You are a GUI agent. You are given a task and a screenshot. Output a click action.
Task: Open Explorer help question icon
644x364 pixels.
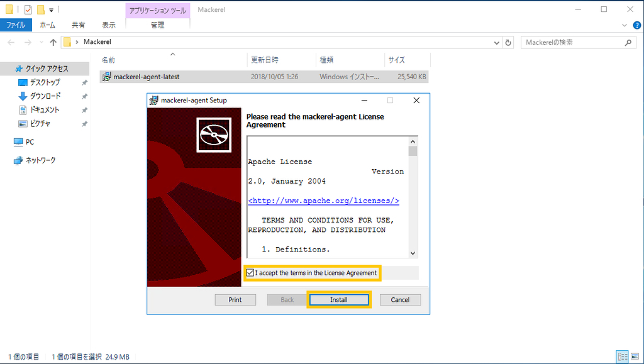click(x=637, y=25)
